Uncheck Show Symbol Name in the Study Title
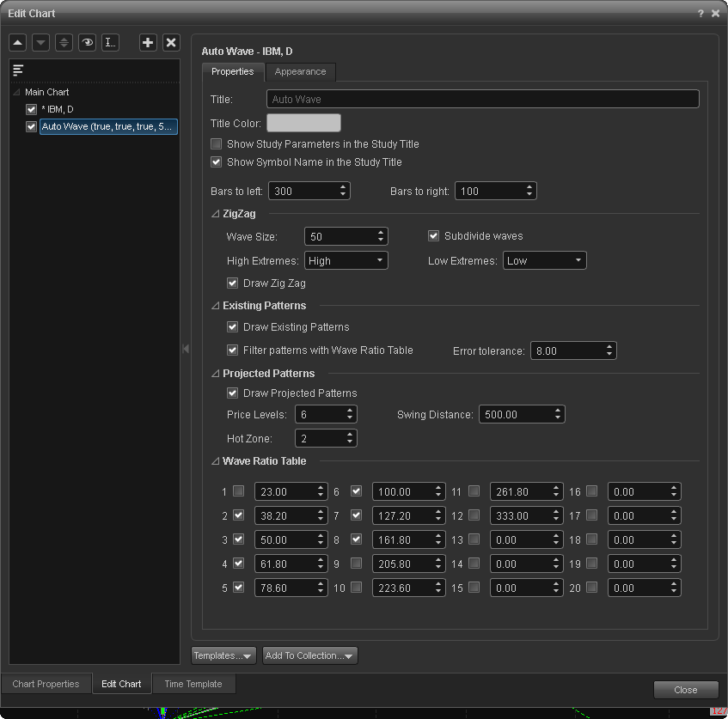This screenshot has height=719, width=728. [x=216, y=162]
